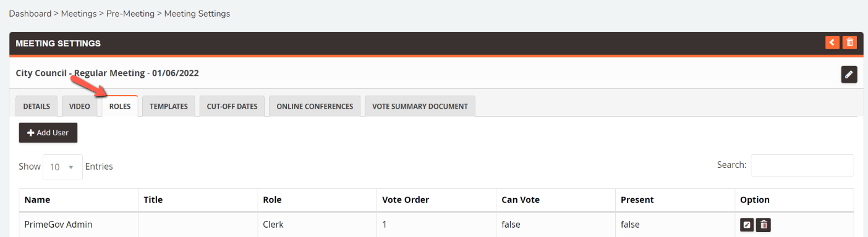
Task: Open Pre-Meeting in the breadcrumb
Action: point(130,14)
